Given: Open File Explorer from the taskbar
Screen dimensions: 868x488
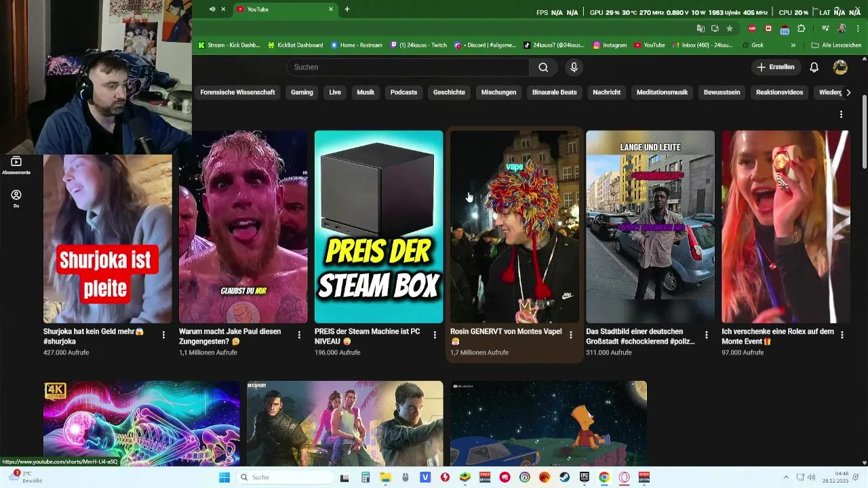Looking at the screenshot, I should (x=385, y=477).
